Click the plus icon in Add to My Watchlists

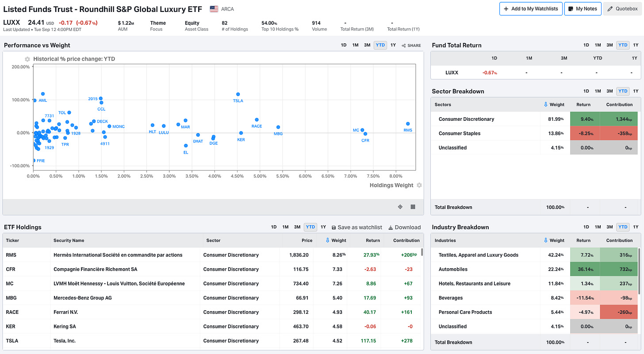pos(506,9)
